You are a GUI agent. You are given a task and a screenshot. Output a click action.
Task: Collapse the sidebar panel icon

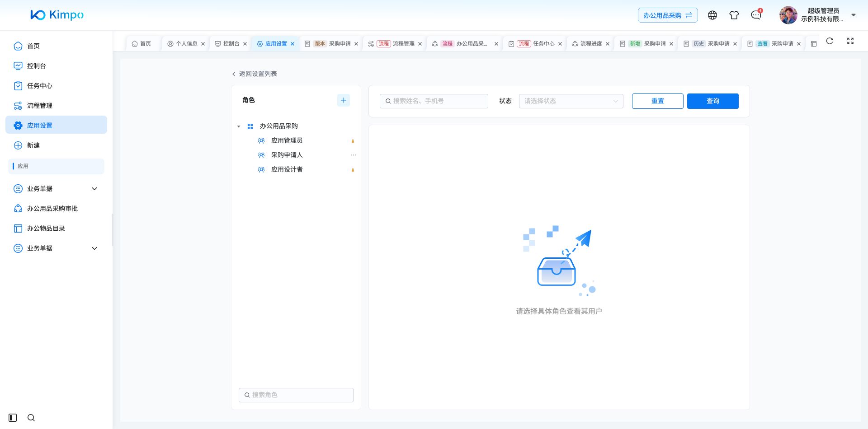pos(13,418)
